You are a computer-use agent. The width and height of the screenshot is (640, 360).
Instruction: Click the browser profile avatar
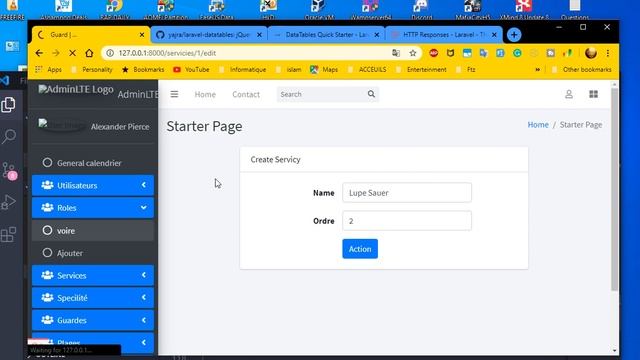coord(591,53)
